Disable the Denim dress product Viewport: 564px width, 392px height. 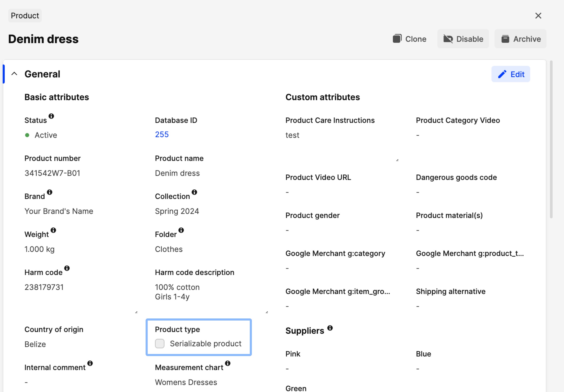463,39
